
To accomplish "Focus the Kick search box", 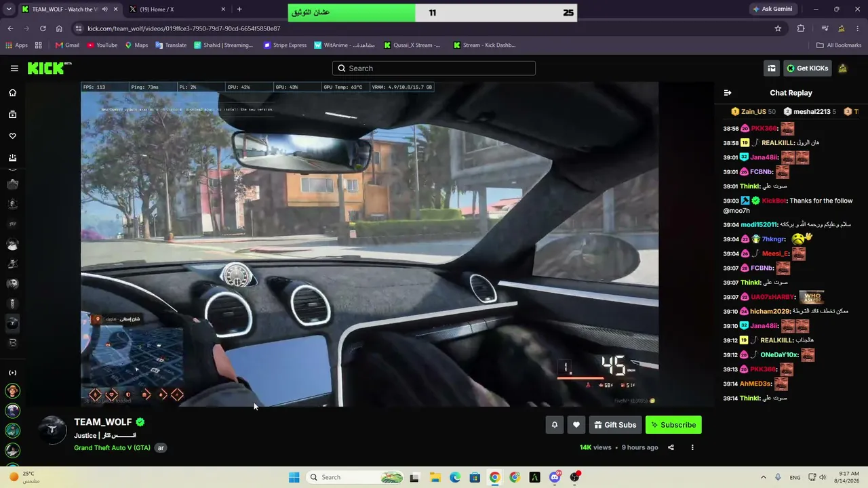I will [434, 68].
